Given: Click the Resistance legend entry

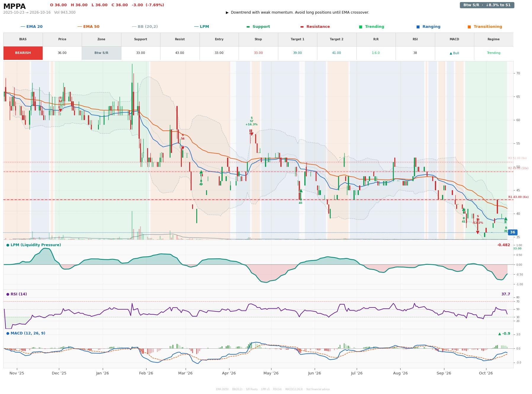Looking at the screenshot, I should coord(315,27).
